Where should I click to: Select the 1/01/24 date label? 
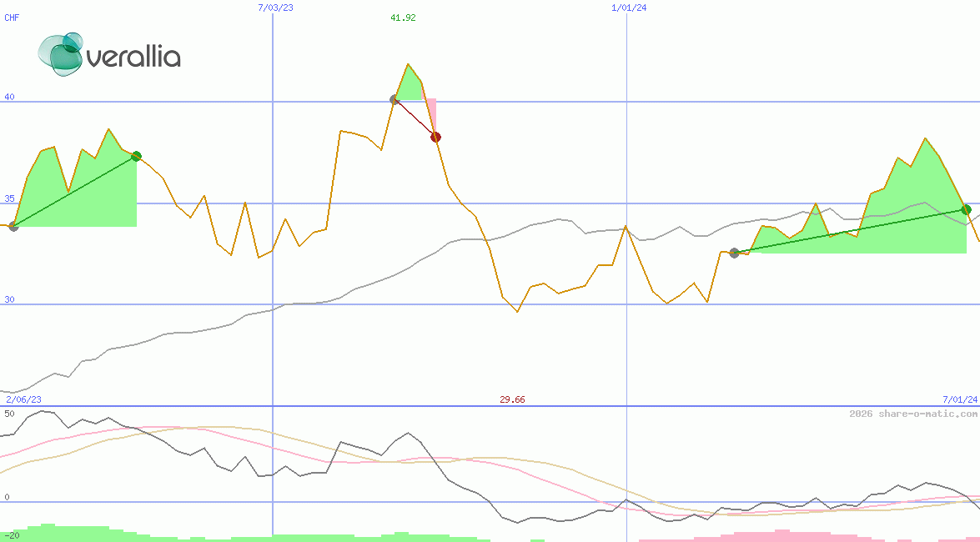pos(629,7)
